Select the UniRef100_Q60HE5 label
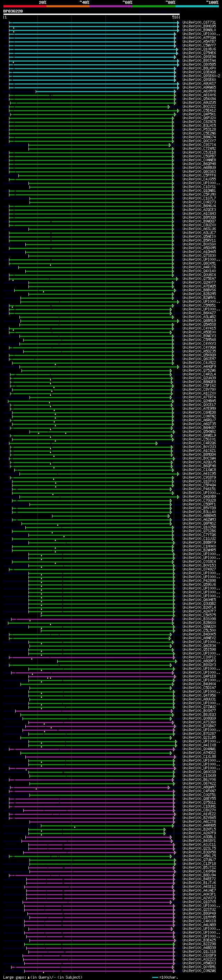The image size is (222, 980). tap(199, 600)
